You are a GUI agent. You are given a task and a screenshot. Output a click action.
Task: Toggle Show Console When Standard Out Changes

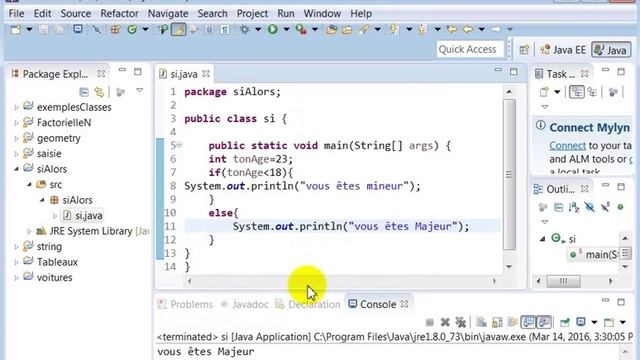tap(528, 322)
